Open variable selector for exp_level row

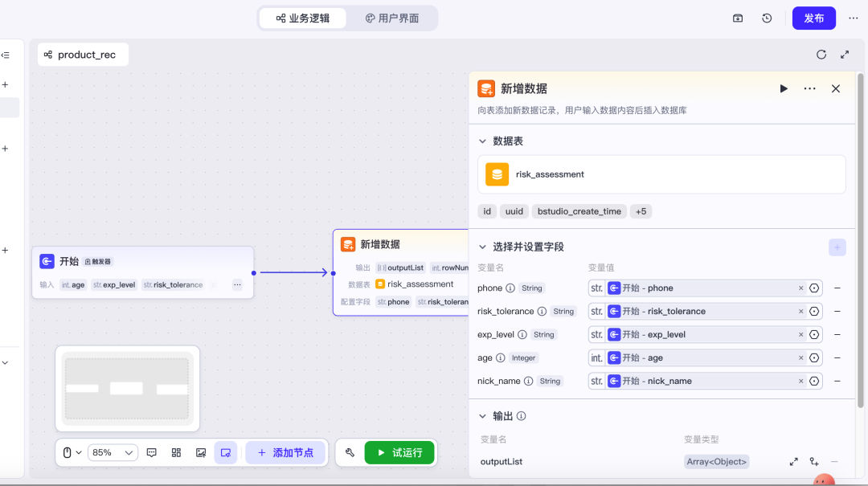click(x=814, y=334)
